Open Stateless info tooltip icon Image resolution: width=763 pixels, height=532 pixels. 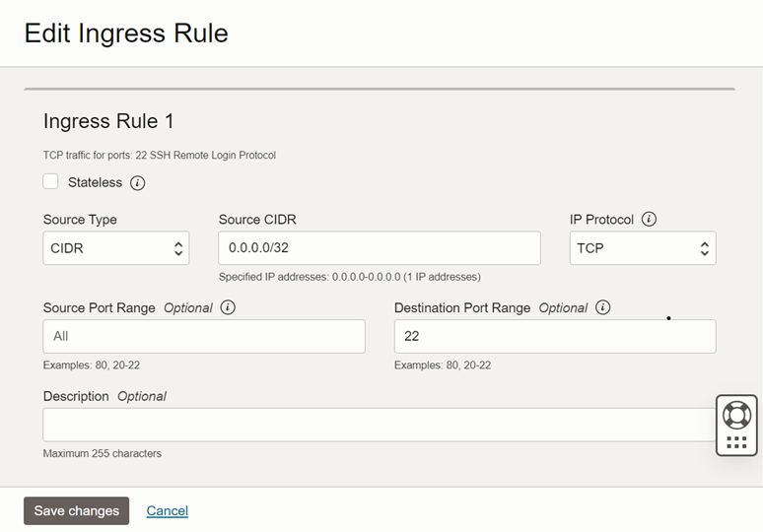tap(137, 183)
